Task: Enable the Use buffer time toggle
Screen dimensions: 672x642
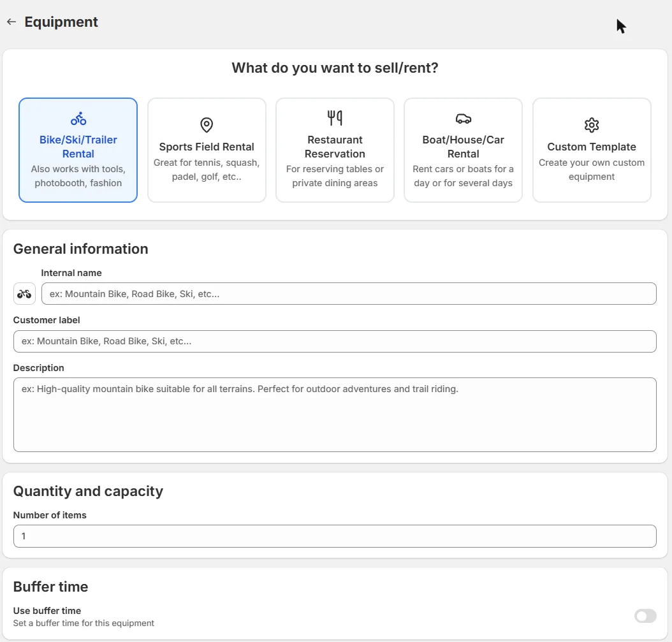Action: point(645,616)
